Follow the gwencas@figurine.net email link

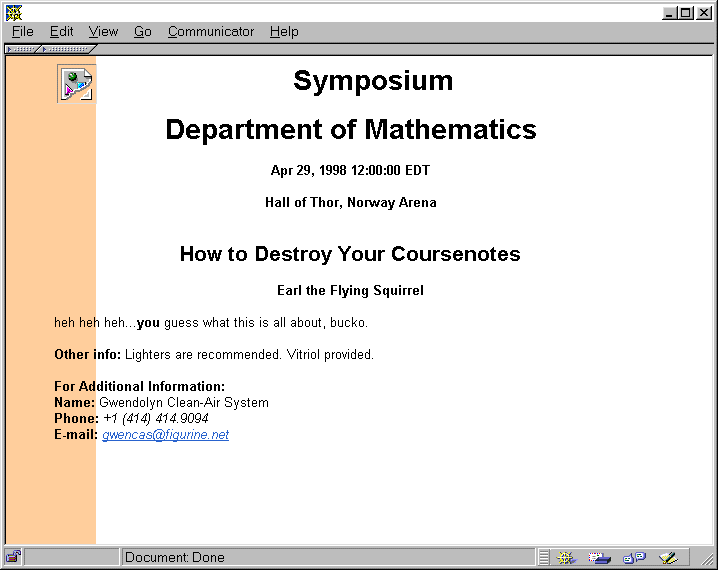pos(165,435)
